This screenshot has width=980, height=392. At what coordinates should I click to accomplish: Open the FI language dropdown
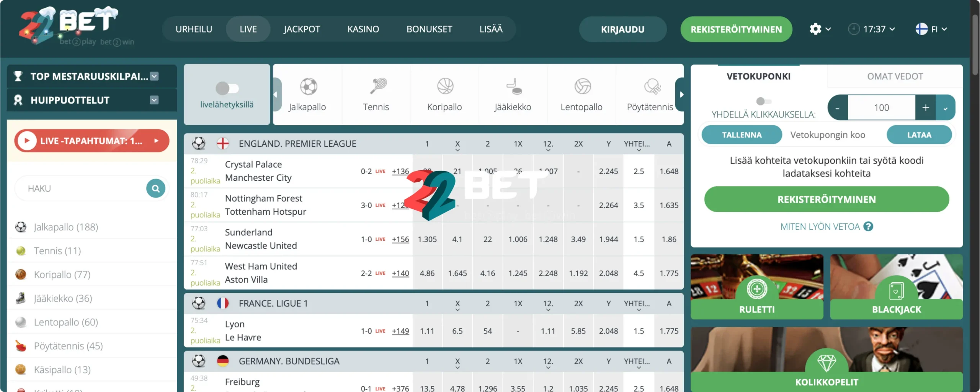944,29
